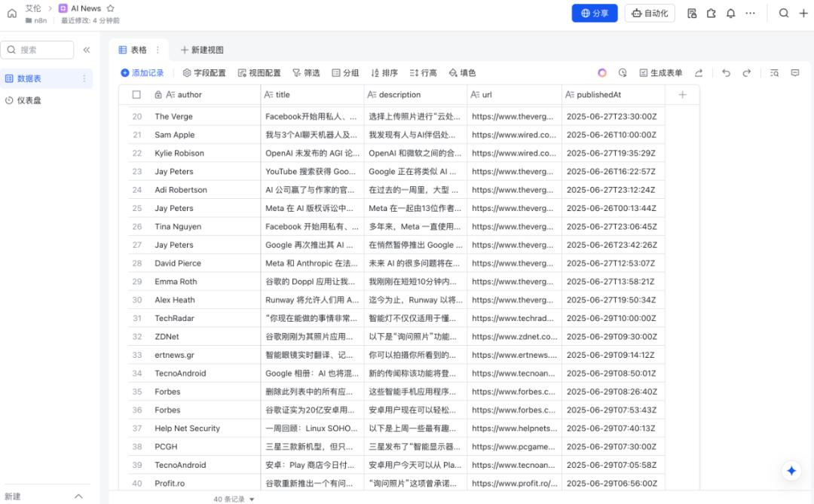Open the blue sparkle AI assistant button
814x504 pixels.
coord(791,471)
